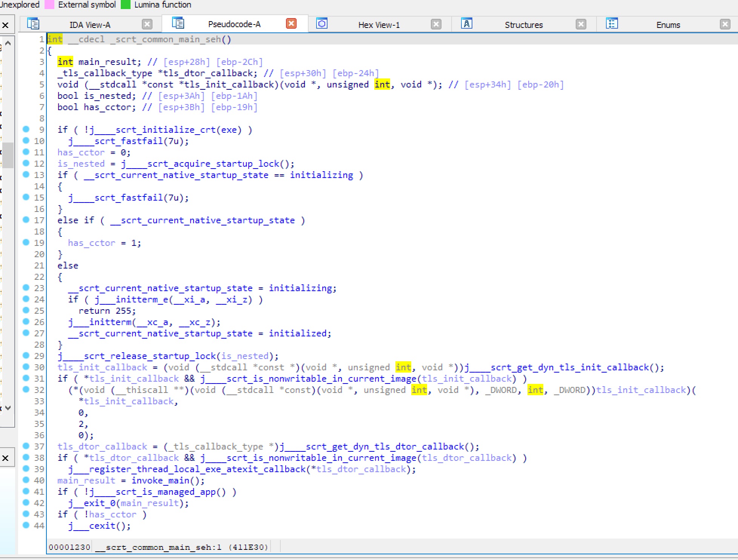Click the Enums tab icon
This screenshot has width=738, height=560.
pos(612,24)
